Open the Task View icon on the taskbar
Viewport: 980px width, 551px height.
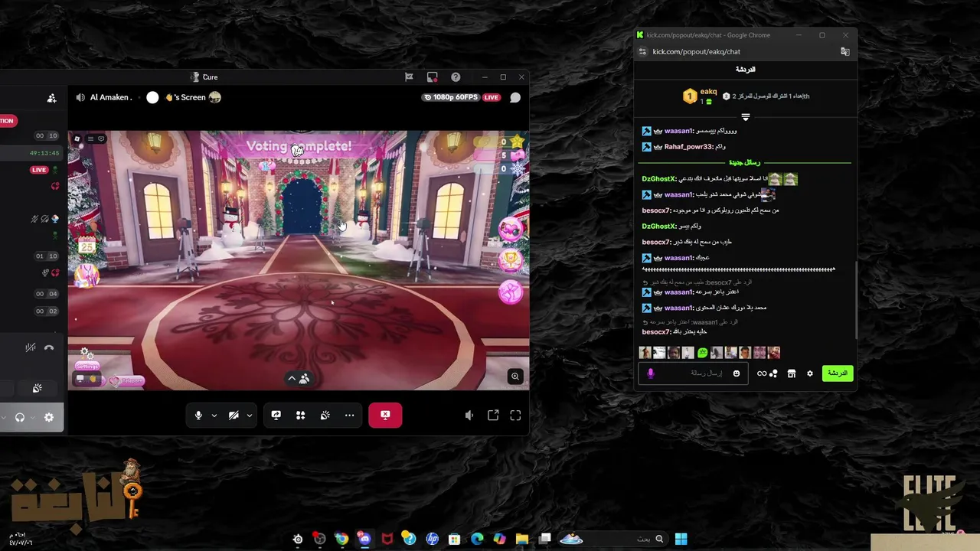(x=544, y=539)
